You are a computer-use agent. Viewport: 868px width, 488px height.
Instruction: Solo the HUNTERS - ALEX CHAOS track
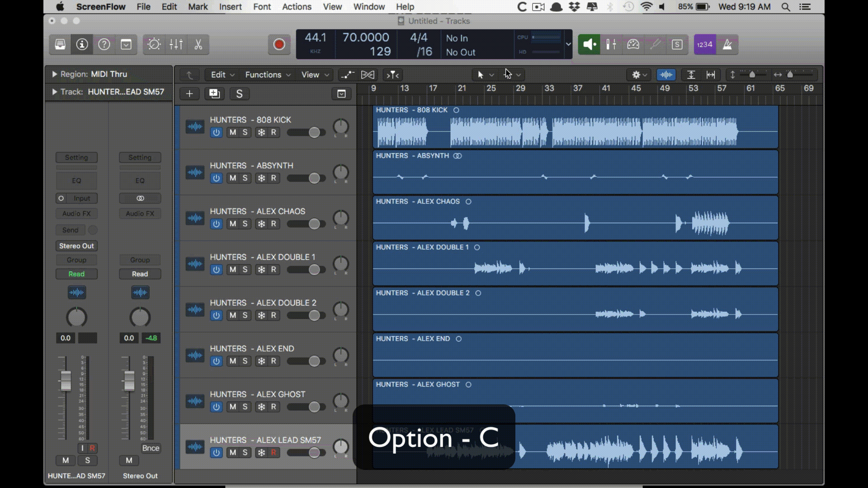click(245, 224)
